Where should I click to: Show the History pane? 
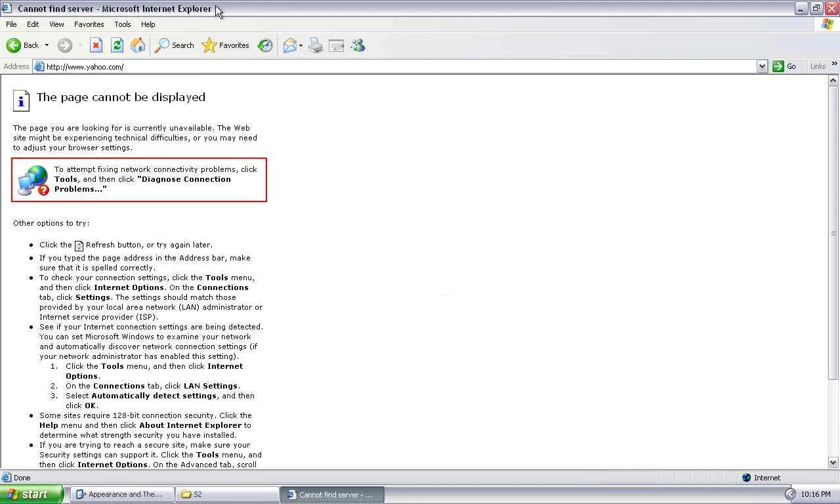click(265, 45)
